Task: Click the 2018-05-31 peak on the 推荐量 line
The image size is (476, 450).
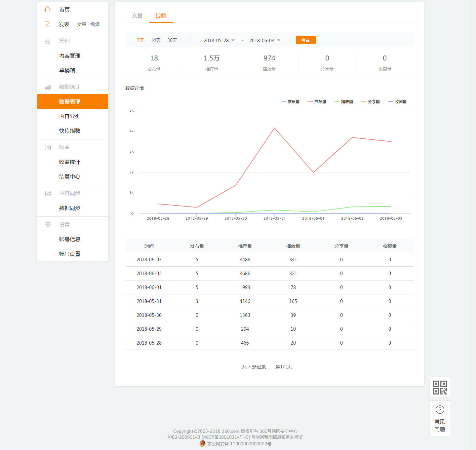Action: pyautogui.click(x=274, y=128)
